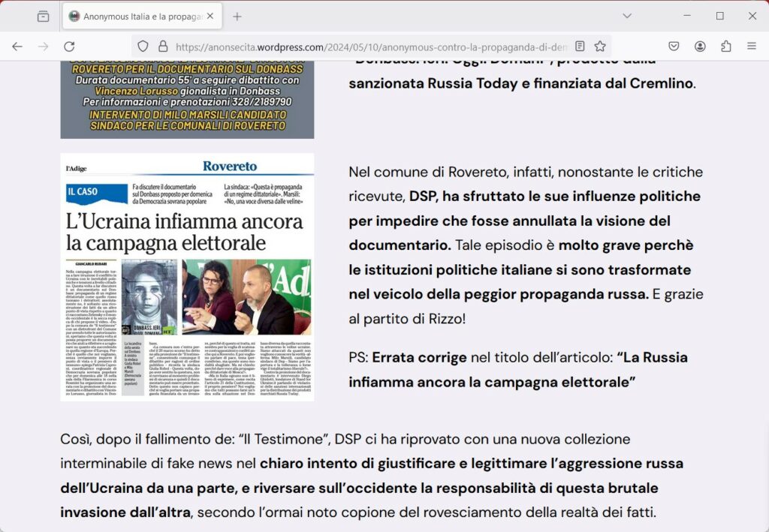Maximize the Firefox window
Viewport: 769px width, 532px height.
click(720, 16)
